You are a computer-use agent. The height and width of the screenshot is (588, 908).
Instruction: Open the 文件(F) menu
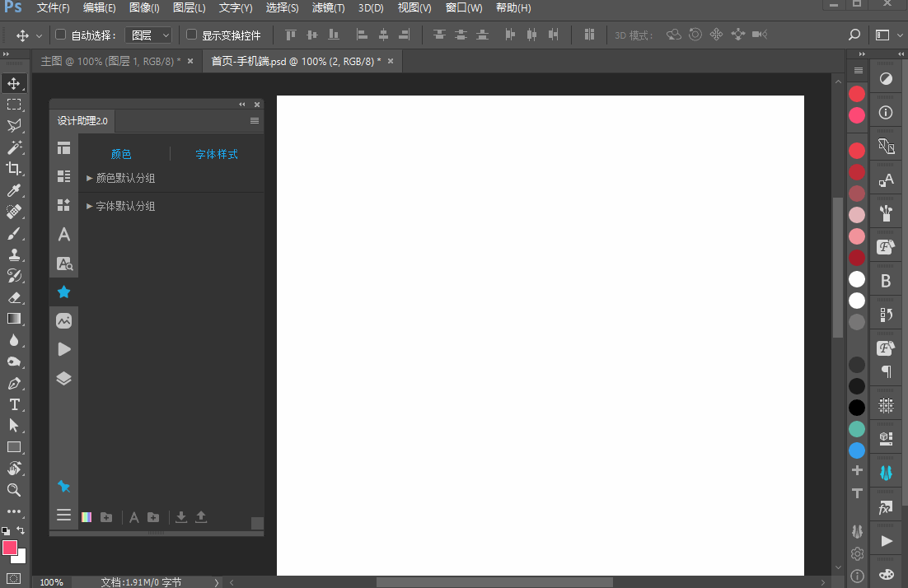[53, 8]
